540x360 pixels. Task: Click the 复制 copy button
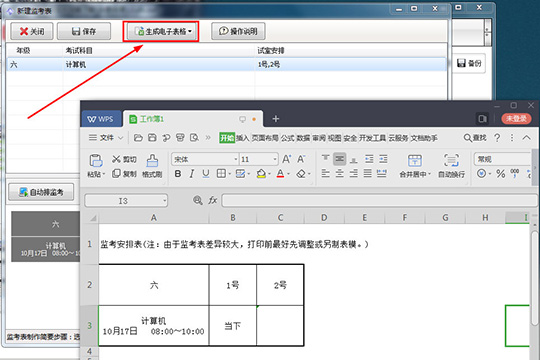pos(124,174)
